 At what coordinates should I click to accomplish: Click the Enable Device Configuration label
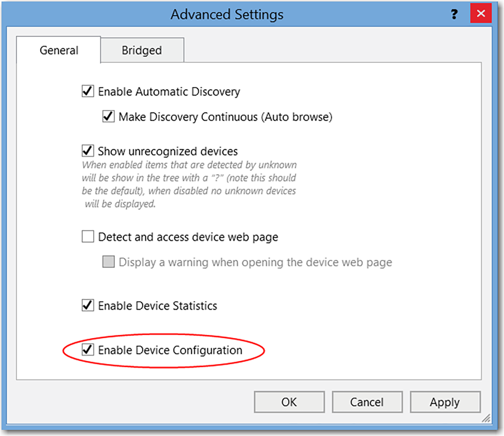click(x=170, y=351)
